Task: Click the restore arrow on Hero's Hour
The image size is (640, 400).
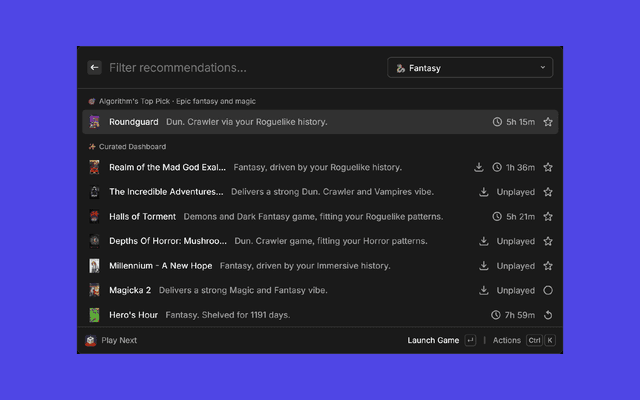Action: tap(548, 315)
